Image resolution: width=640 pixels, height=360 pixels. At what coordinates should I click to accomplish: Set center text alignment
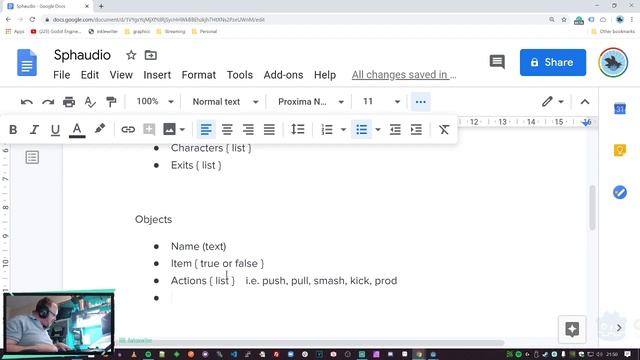(227, 130)
